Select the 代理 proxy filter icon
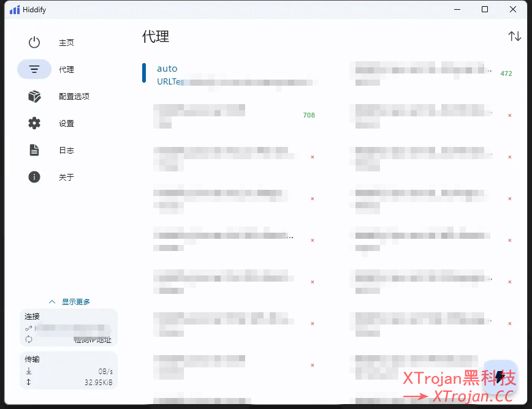 (x=34, y=69)
